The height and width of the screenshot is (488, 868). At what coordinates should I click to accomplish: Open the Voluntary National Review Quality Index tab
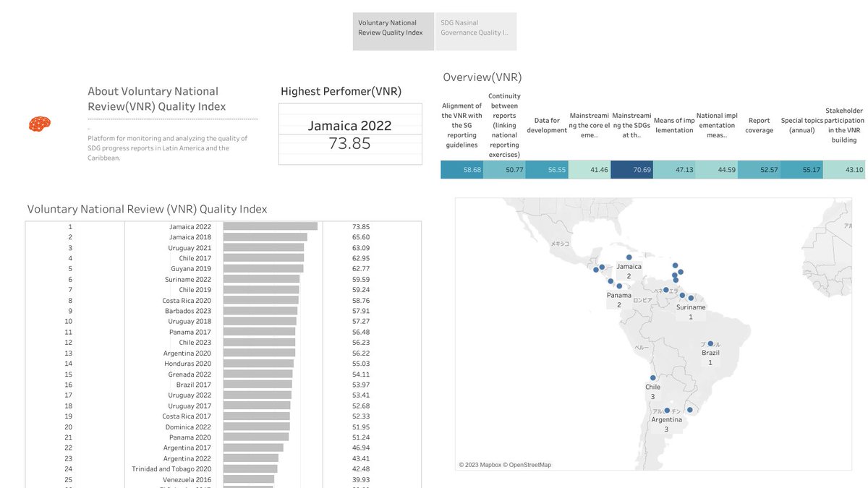(393, 31)
